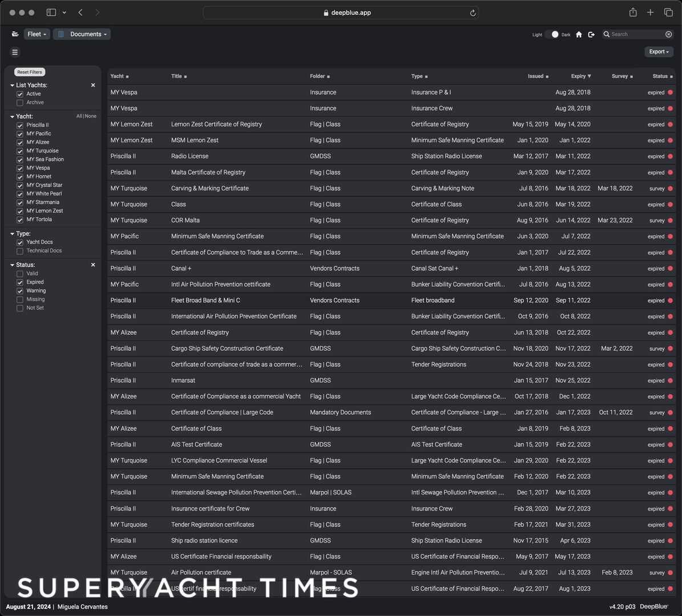This screenshot has height=616, width=682.
Task: Clear the Status filter with X
Action: 93,265
